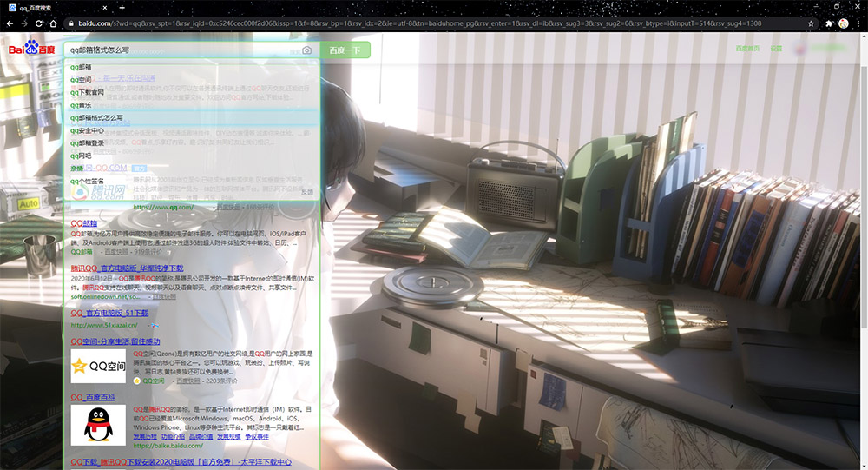Open soft.onlinedown.net green URL
This screenshot has height=470, width=868.
pos(105,297)
